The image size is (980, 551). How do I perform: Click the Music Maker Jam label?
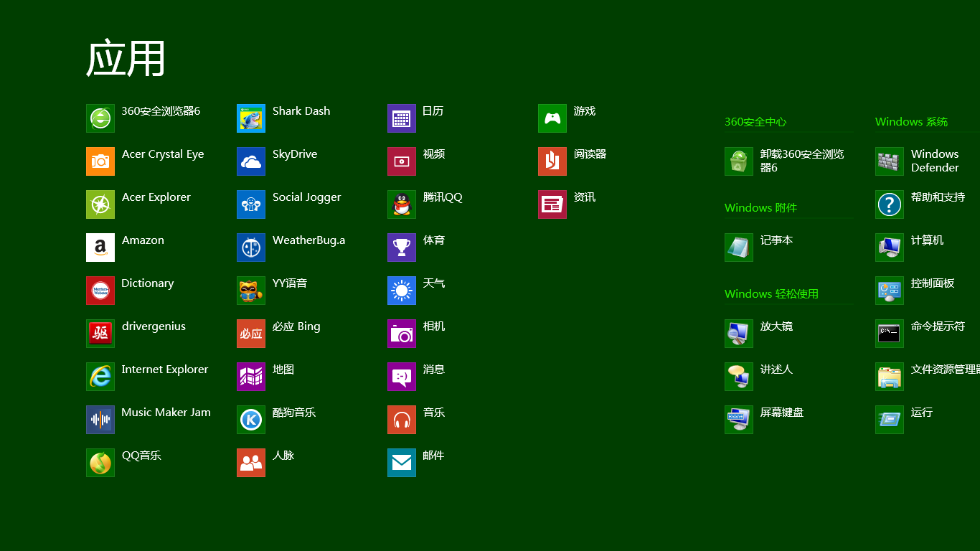(x=166, y=413)
